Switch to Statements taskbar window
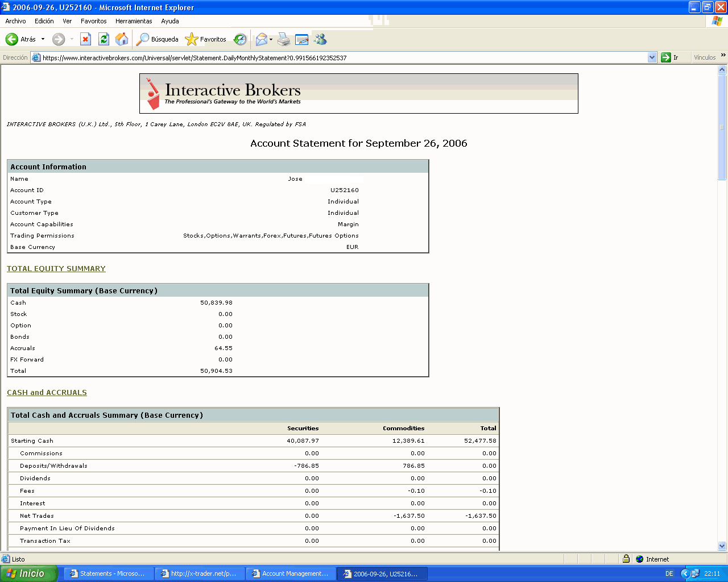Viewport: 728px width, 582px height. tap(109, 574)
